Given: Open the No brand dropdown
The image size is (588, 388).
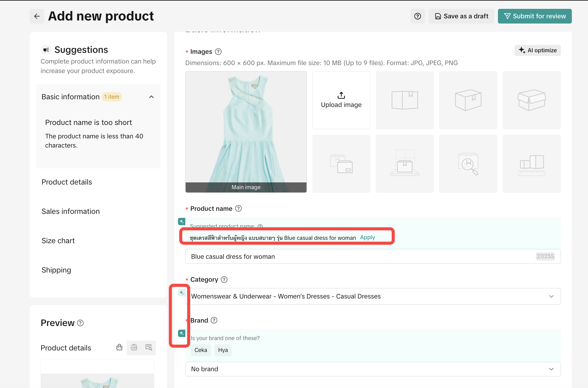Looking at the screenshot, I should [x=372, y=369].
